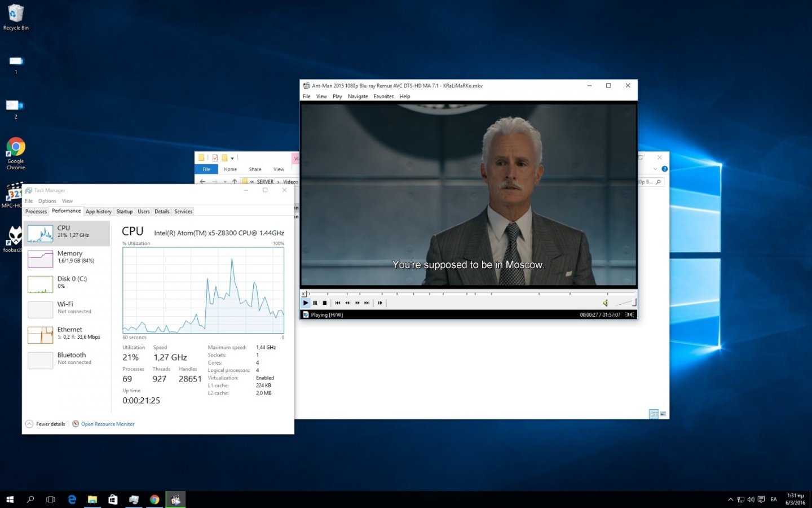Open the Details tab
The height and width of the screenshot is (508, 812).
[162, 212]
